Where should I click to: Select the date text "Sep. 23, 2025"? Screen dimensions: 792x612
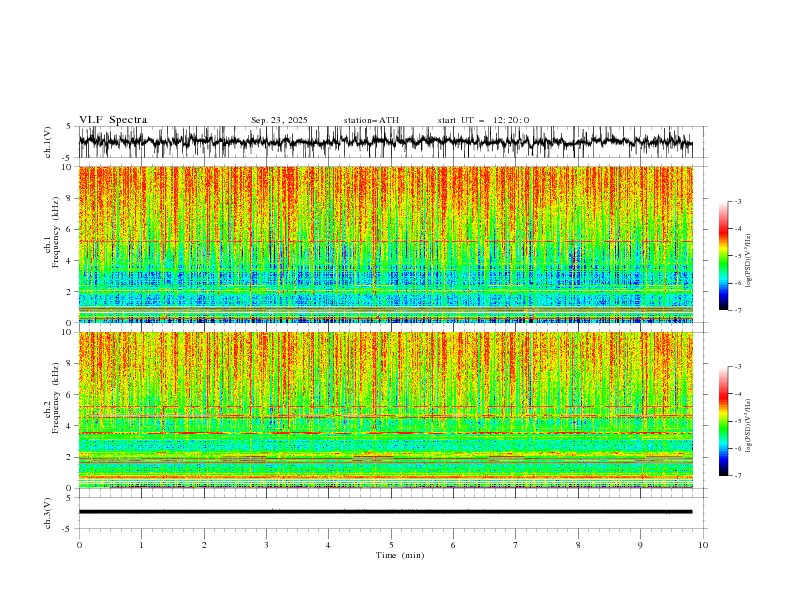tap(279, 120)
